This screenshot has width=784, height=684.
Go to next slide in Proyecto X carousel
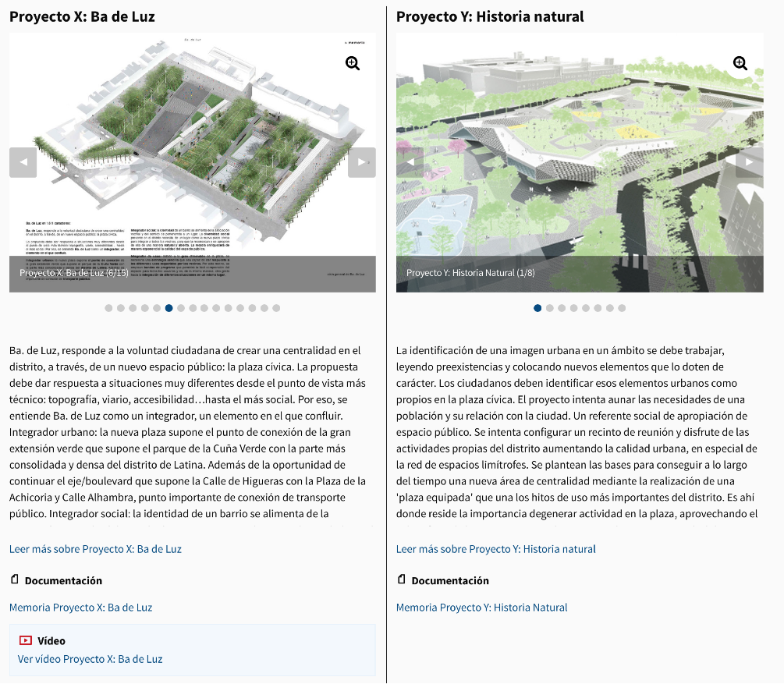[x=361, y=162]
